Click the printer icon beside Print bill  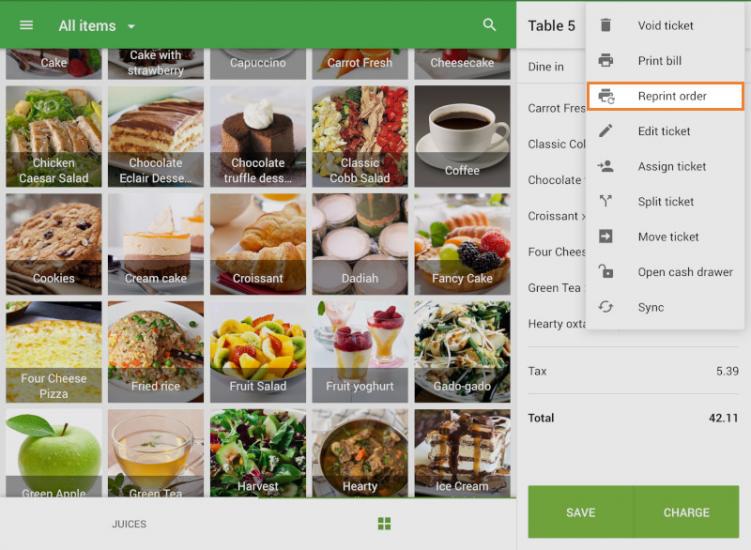[605, 60]
